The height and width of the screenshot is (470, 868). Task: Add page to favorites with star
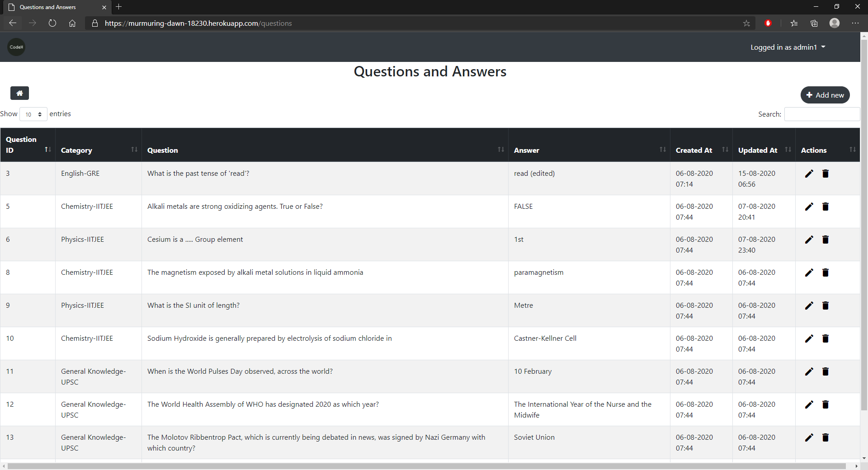pos(746,23)
